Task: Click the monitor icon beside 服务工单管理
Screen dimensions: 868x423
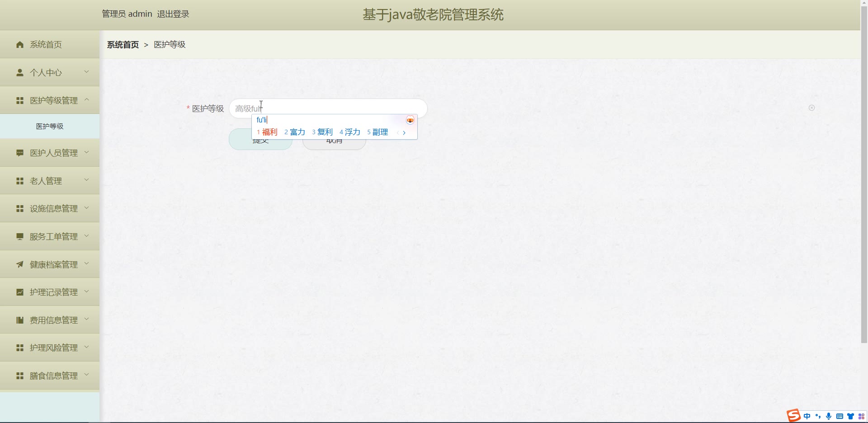Action: (20, 236)
